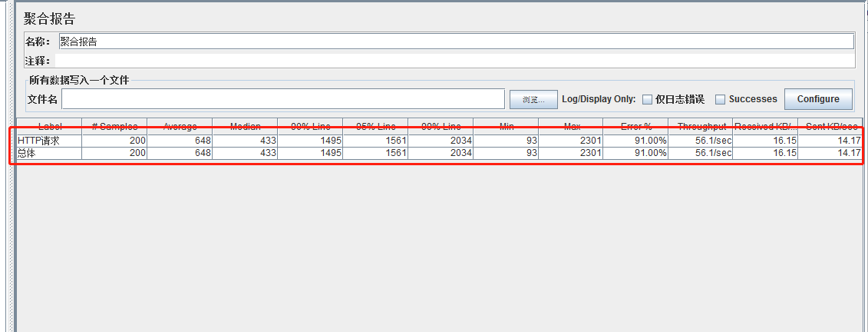Image resolution: width=868 pixels, height=332 pixels.
Task: Sort by the Error % column header
Action: tap(636, 126)
